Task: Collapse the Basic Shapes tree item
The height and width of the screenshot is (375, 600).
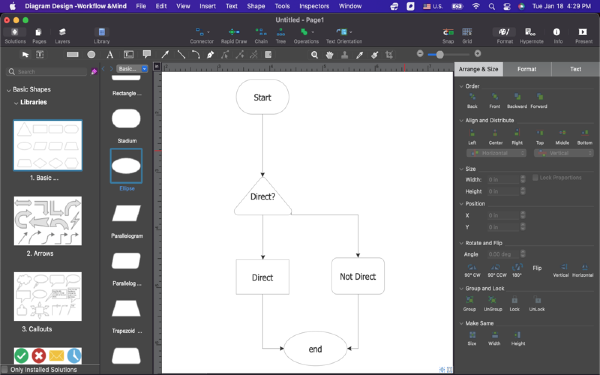Action: [8, 90]
